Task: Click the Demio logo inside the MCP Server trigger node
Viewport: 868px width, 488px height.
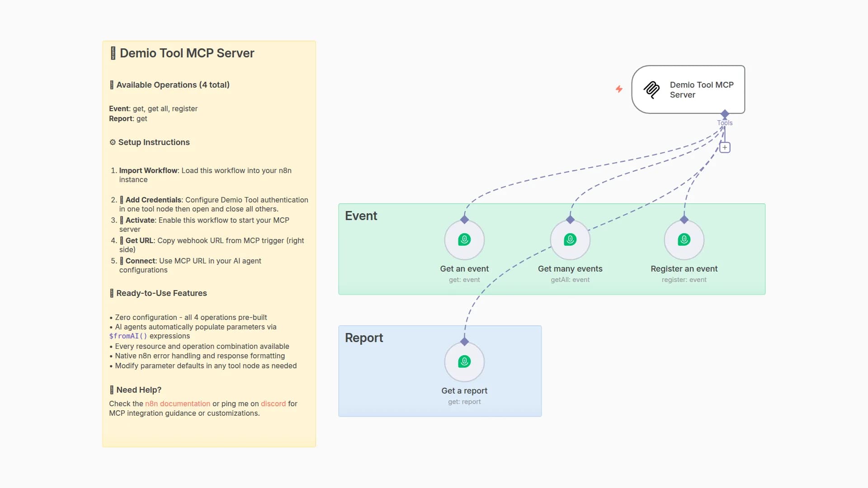Action: tap(651, 89)
